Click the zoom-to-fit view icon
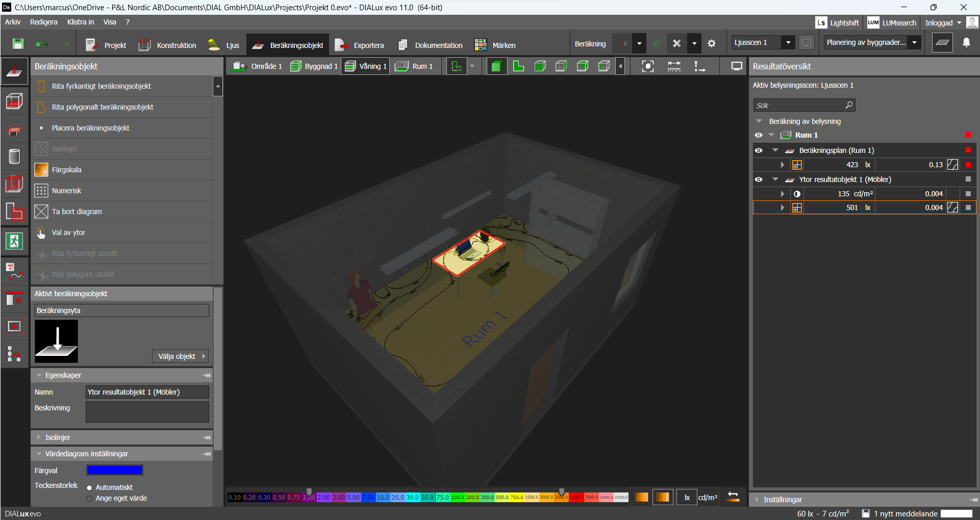980x520 pixels. click(647, 66)
